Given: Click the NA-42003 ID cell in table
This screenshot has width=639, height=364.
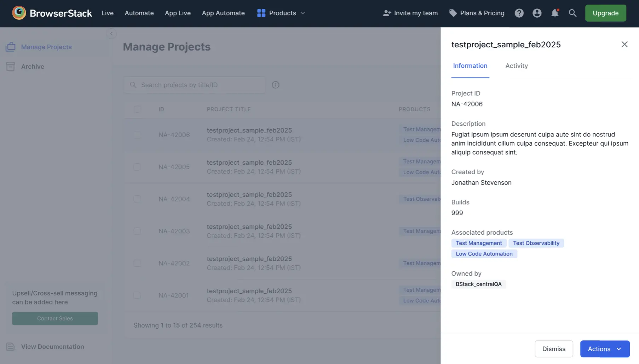Looking at the screenshot, I should 174,231.
